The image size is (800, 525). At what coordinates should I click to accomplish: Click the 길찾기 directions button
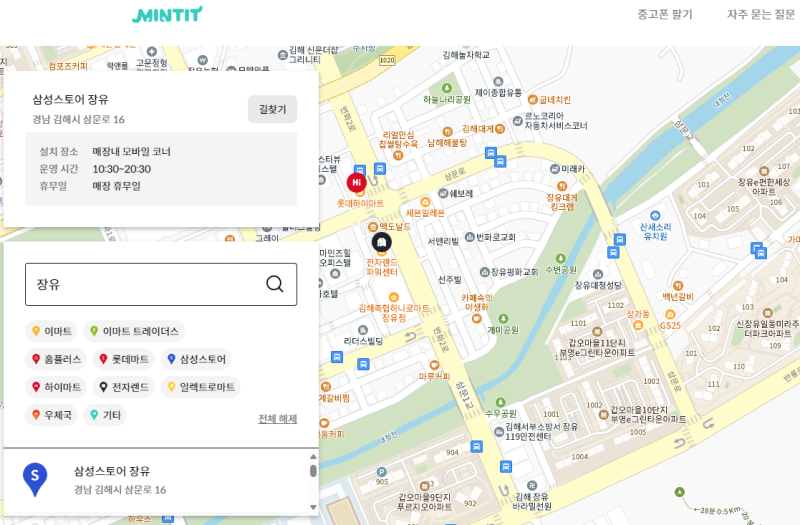point(272,109)
